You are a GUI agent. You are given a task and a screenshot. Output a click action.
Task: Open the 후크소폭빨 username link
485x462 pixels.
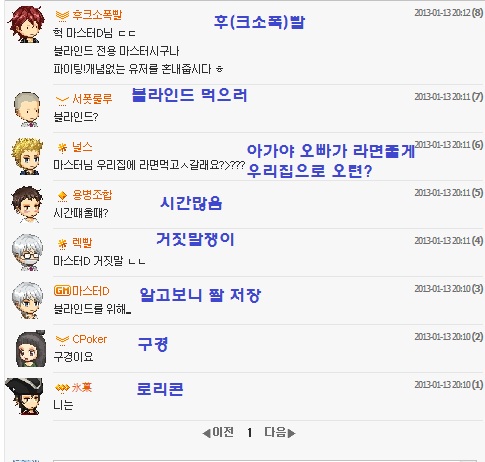point(97,15)
